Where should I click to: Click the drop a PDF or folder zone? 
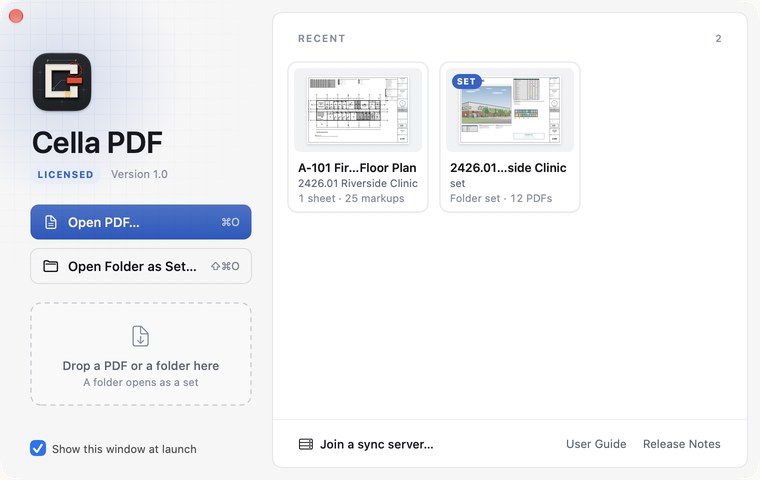click(141, 354)
